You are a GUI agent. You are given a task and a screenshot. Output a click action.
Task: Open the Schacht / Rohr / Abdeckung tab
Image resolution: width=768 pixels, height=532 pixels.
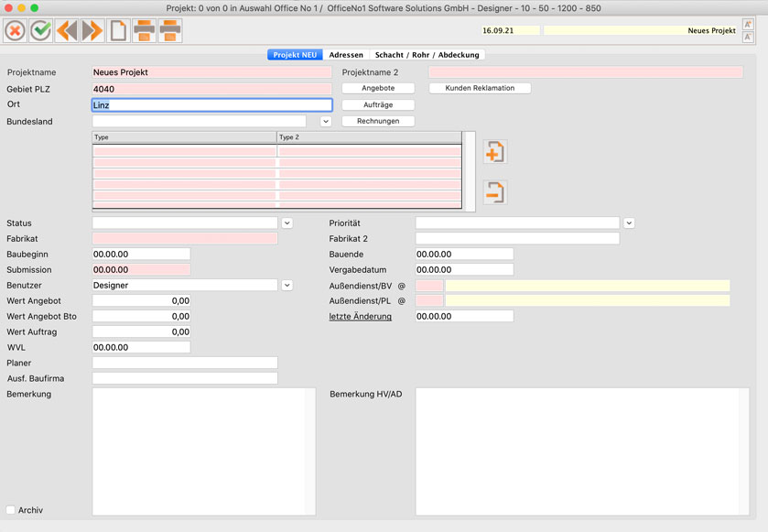(427, 55)
